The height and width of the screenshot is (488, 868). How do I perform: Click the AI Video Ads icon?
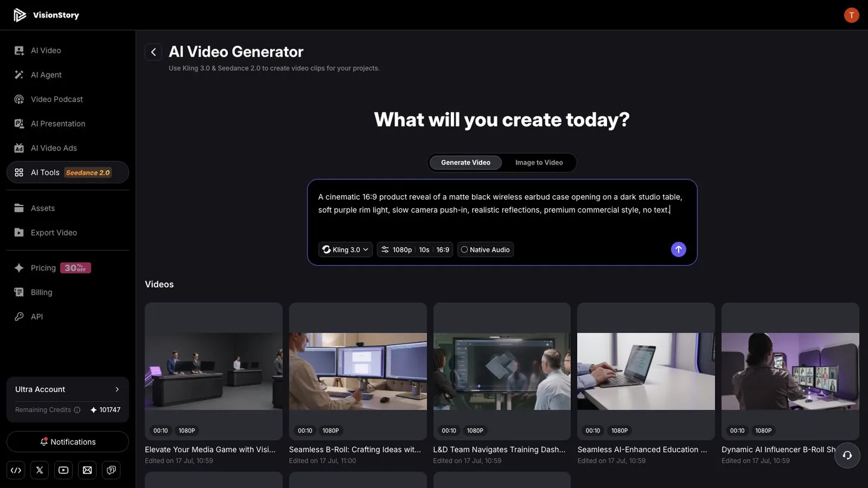[x=19, y=148]
